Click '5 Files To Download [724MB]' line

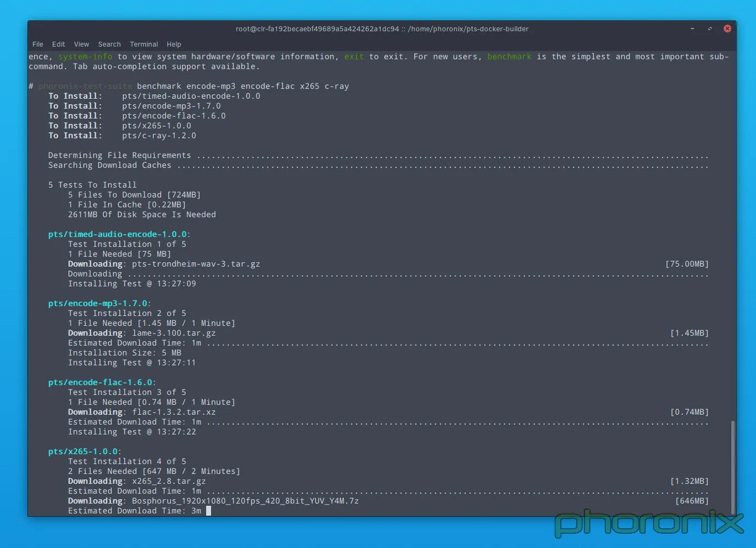(x=134, y=195)
